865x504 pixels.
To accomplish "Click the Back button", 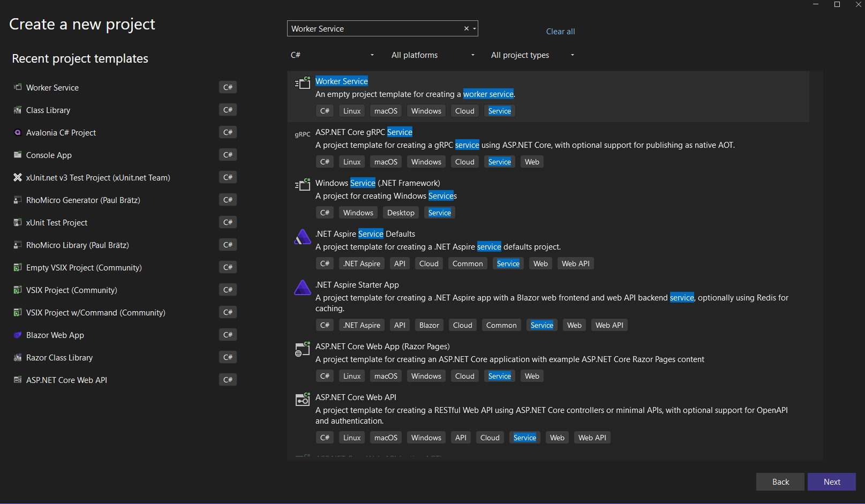I will (x=780, y=482).
